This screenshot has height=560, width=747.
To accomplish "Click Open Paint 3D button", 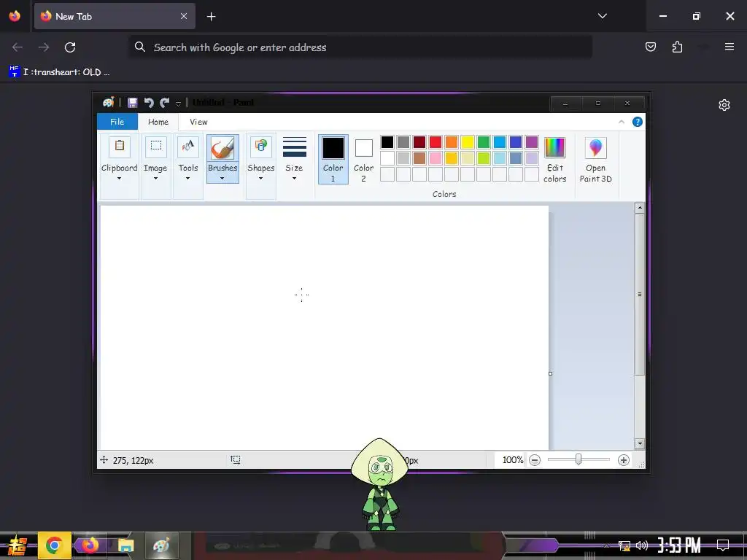I will tap(595, 160).
